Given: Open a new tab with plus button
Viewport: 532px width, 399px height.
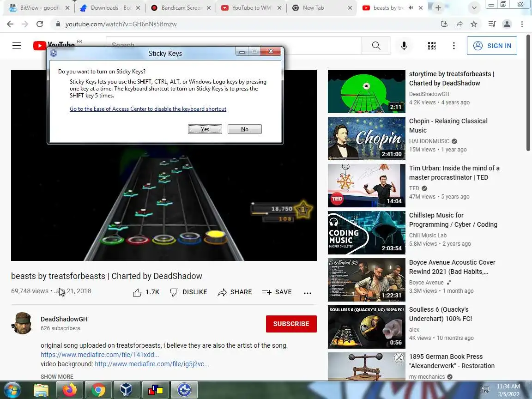Looking at the screenshot, I should pyautogui.click(x=438, y=8).
